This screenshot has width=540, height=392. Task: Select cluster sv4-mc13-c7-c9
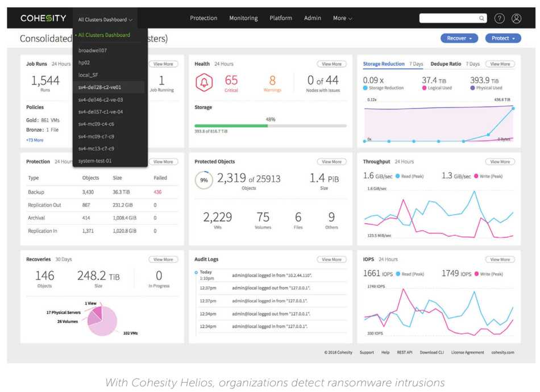tap(96, 148)
